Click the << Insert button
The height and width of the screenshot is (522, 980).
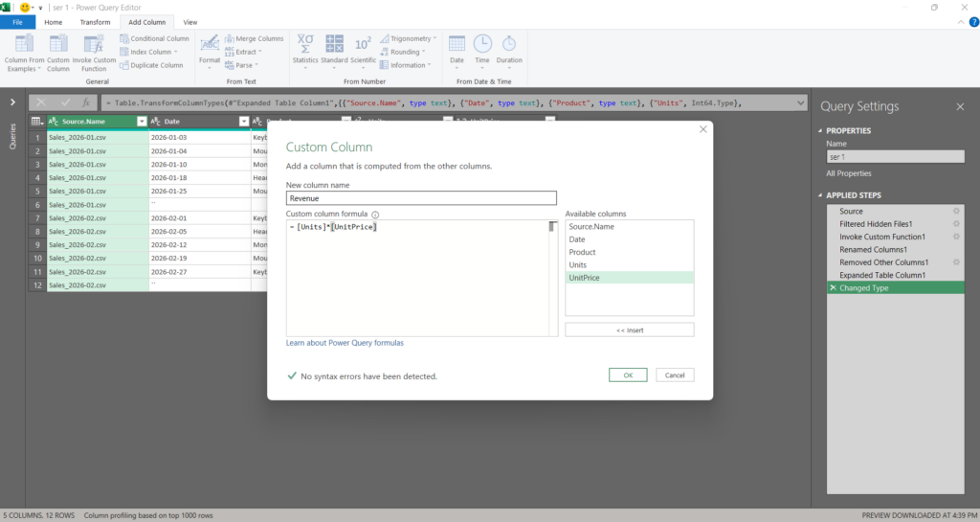tap(629, 329)
